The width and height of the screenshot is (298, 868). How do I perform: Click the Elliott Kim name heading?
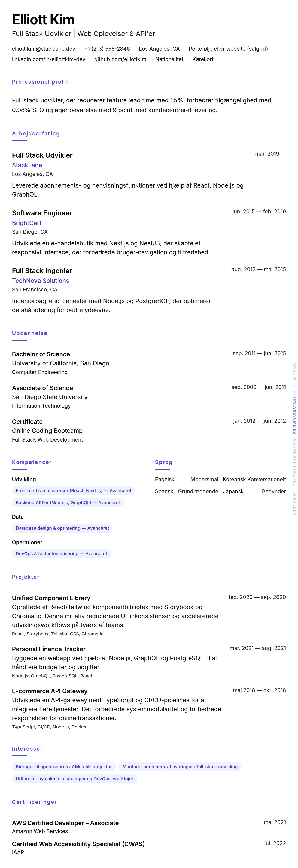click(43, 20)
